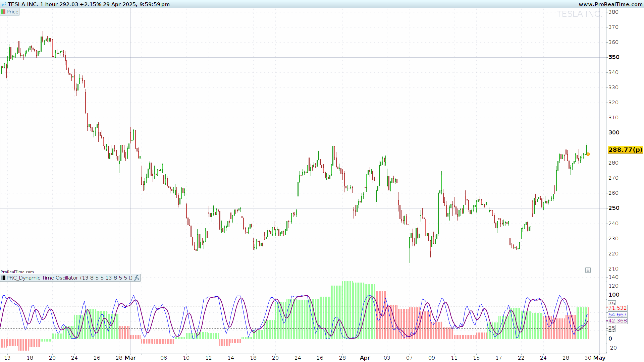Click the grey-black swatch on the oscillator label
Screen dimensions: 644x362
3,278
